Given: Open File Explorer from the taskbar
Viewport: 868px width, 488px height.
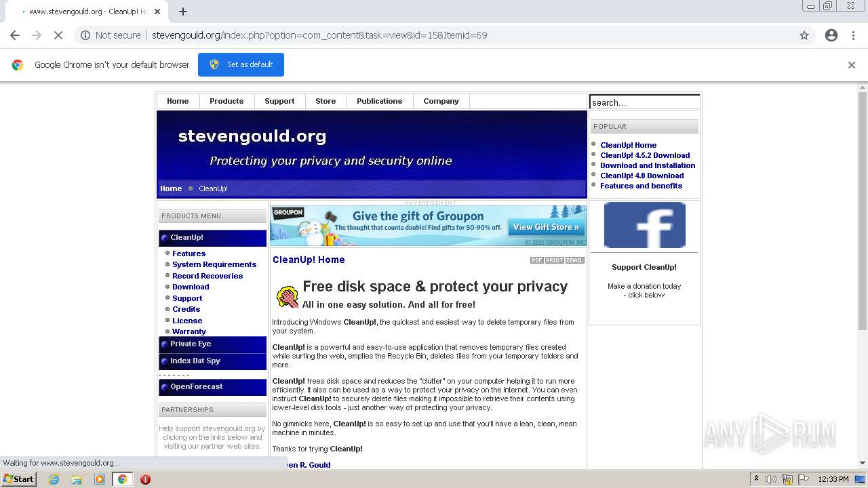Looking at the screenshot, I should pos(77,479).
